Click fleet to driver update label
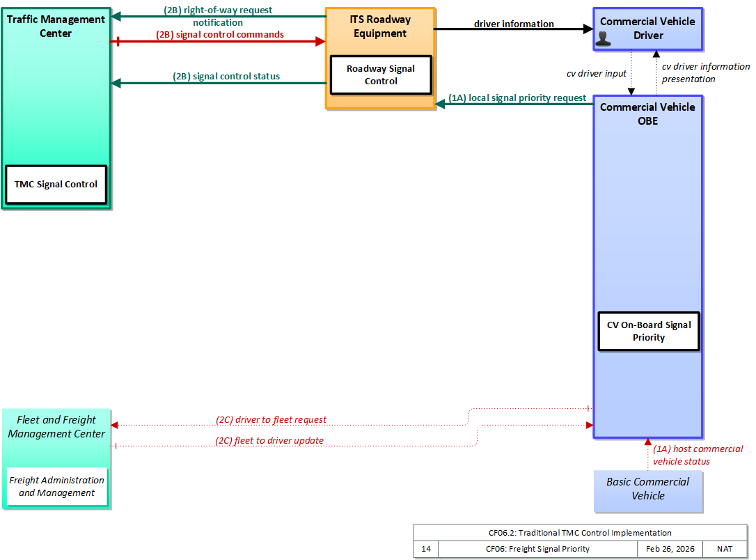Viewport: 756px width, 560px height. tap(269, 440)
